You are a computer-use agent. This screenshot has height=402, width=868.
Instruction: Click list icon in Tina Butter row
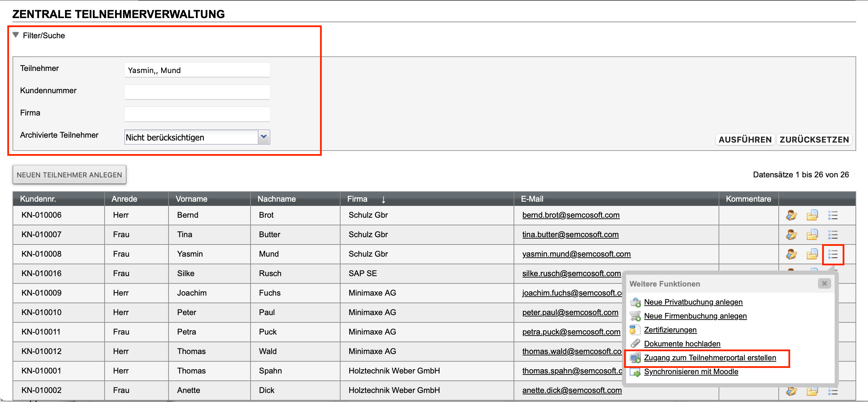pyautogui.click(x=833, y=235)
